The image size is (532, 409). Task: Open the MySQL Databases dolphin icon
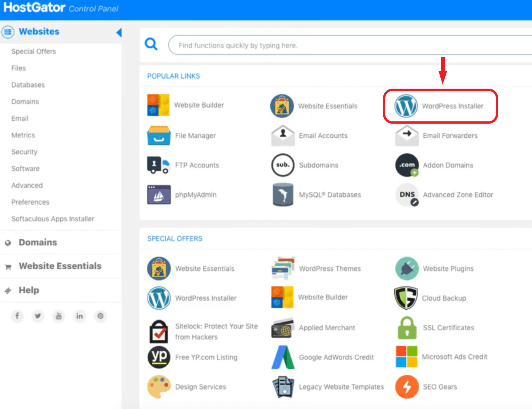283,194
